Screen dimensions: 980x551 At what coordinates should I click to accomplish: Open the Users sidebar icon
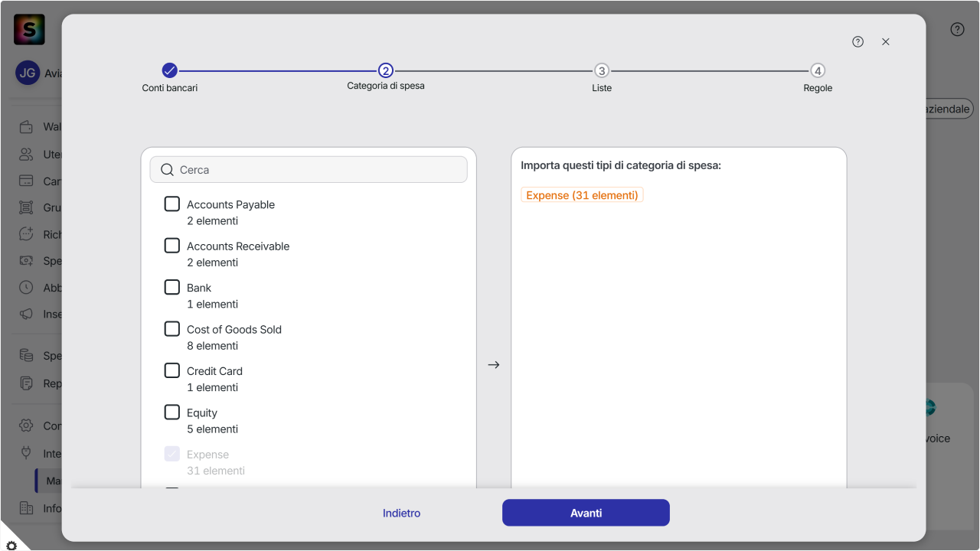[x=27, y=155]
